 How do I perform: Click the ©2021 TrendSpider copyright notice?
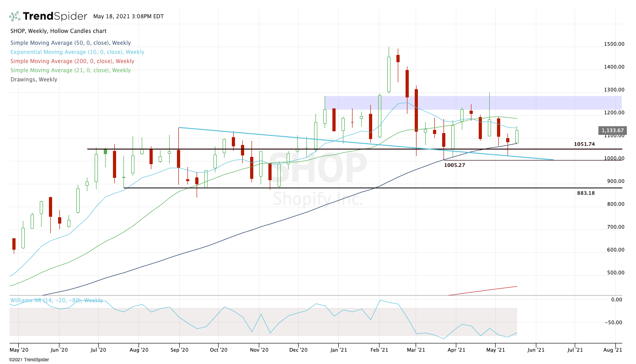(29, 359)
